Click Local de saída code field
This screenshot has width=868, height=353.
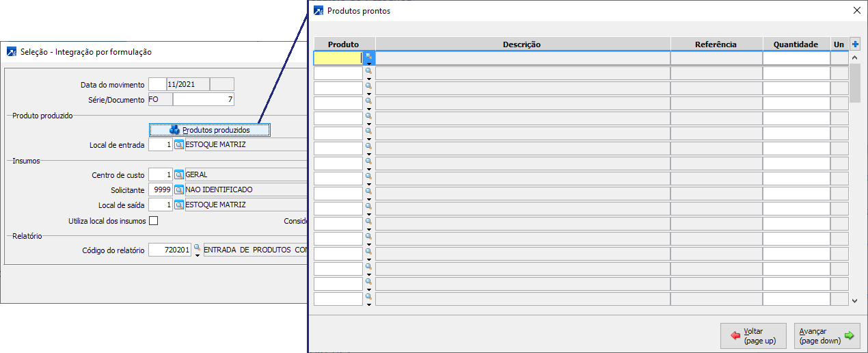click(x=161, y=205)
